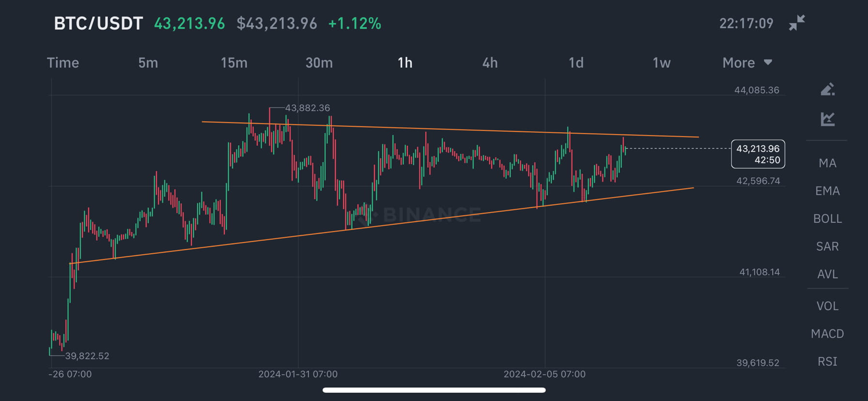Toggle BOLL Bollinger Bands display
Screen dimensions: 868x401
827,219
